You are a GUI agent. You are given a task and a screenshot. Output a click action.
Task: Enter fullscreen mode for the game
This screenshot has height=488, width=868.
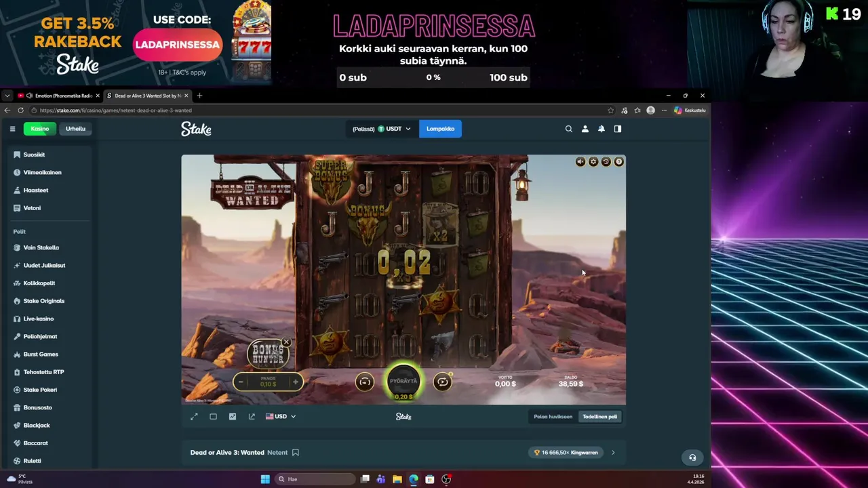coord(194,416)
